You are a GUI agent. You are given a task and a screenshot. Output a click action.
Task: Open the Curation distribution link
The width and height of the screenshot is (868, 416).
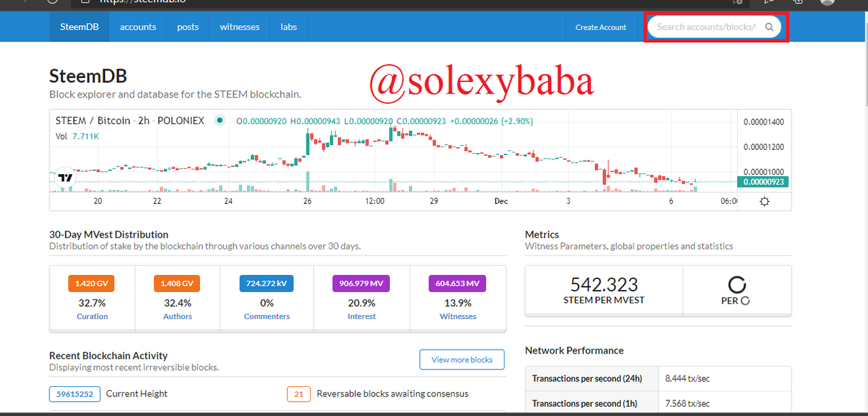(x=92, y=316)
